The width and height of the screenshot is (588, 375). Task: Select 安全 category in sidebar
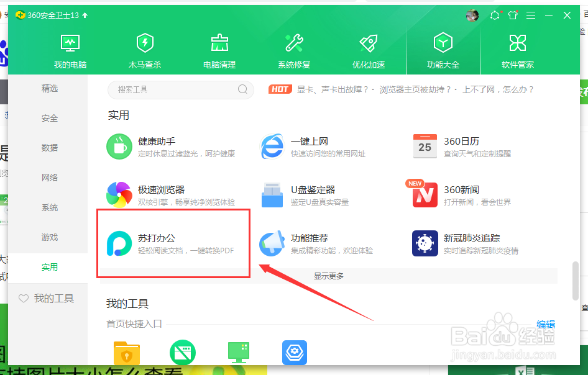point(50,119)
